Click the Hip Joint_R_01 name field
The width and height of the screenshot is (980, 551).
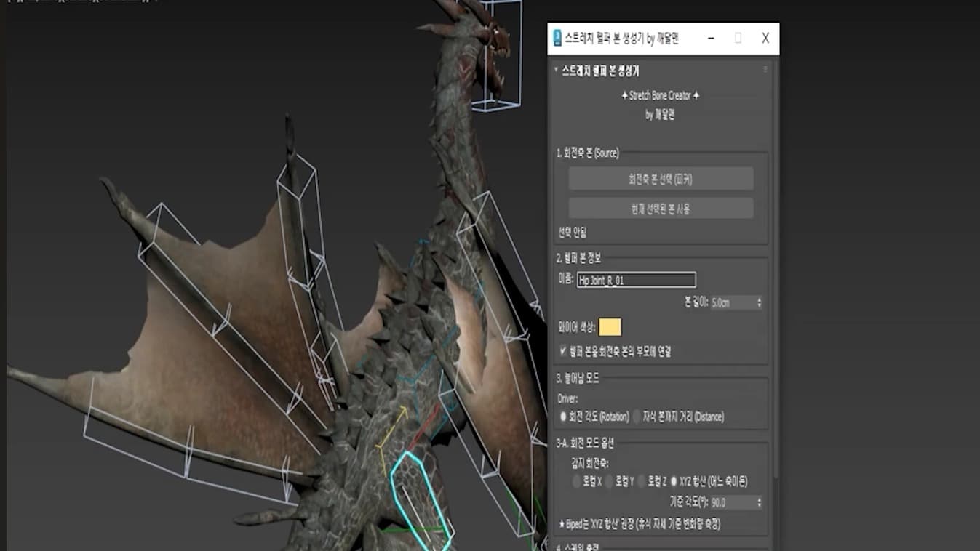pyautogui.click(x=637, y=281)
